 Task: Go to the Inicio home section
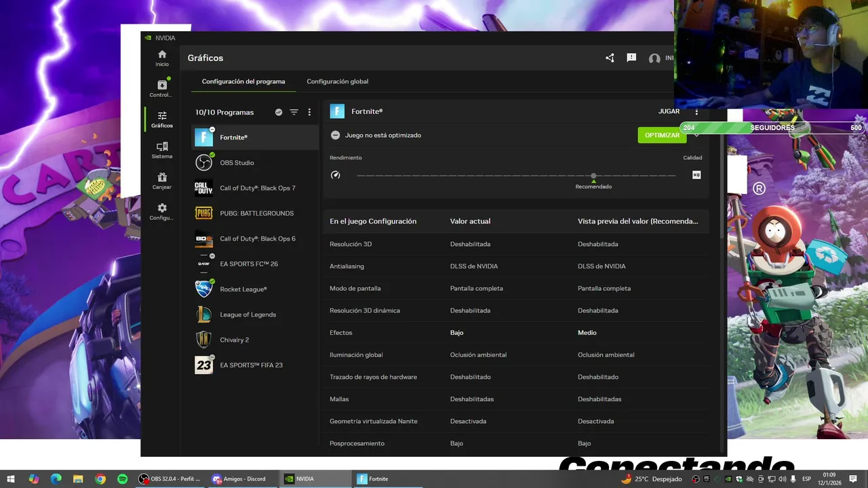(162, 58)
